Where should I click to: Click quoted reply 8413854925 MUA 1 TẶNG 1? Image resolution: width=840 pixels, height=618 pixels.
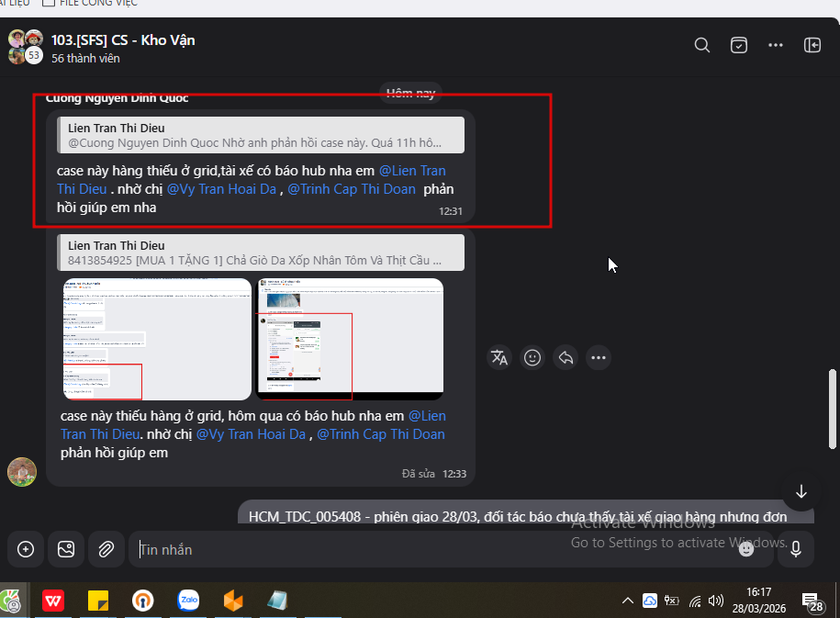tap(261, 253)
